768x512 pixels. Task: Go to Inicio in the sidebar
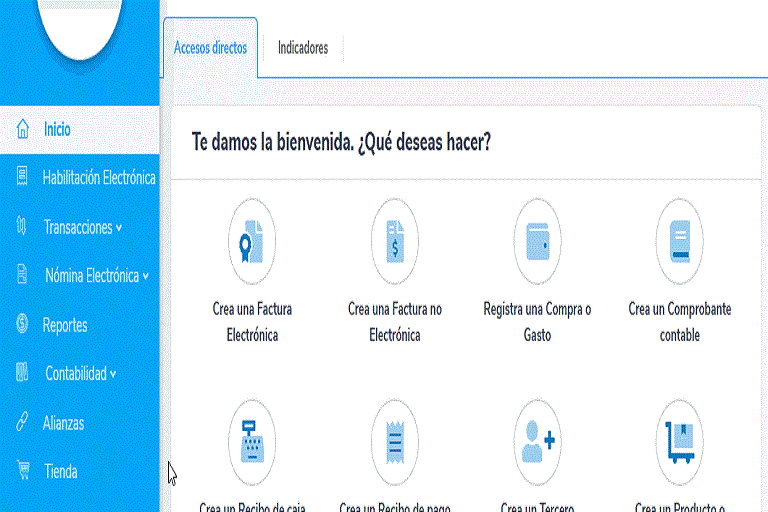click(x=57, y=130)
